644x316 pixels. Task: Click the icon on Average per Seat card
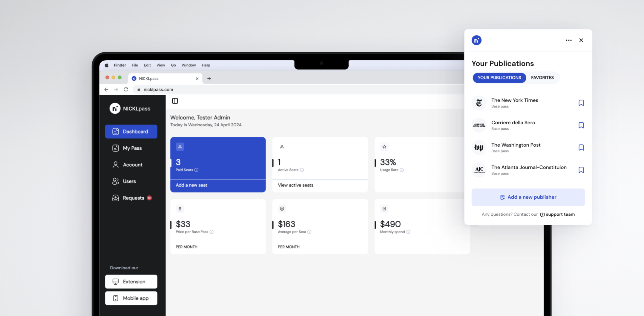[282, 209]
